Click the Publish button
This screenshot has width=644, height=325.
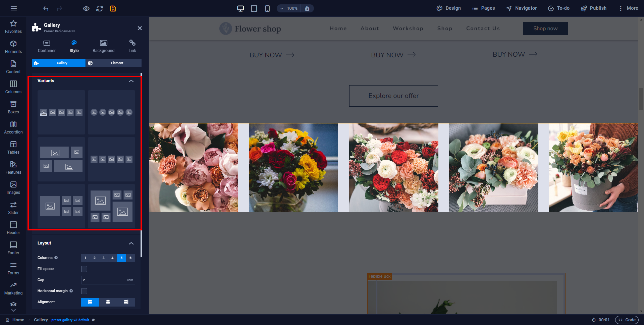(x=594, y=8)
